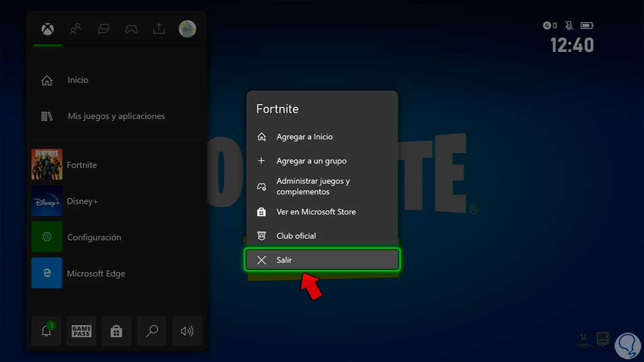Click the X icon beside Salir
Screen dimensions: 644x362
[x=261, y=260]
